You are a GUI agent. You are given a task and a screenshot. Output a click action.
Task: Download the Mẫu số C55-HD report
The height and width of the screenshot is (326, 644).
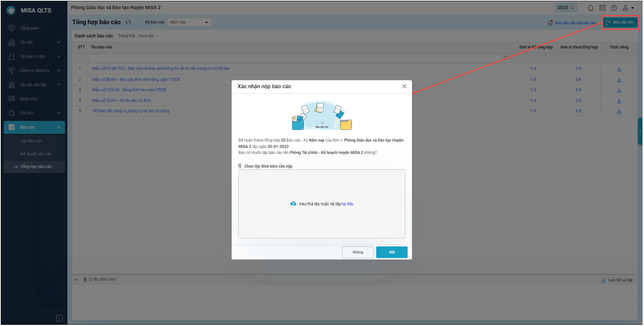pyautogui.click(x=619, y=90)
